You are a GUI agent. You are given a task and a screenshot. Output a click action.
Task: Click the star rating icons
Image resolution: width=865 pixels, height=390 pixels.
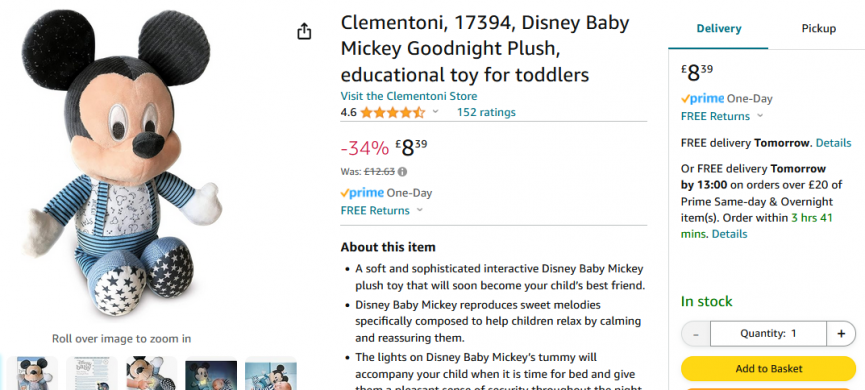click(393, 113)
